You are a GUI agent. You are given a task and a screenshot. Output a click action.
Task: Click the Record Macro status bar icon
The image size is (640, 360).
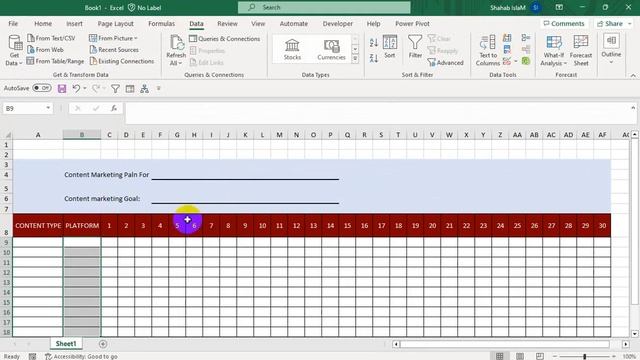click(x=32, y=356)
